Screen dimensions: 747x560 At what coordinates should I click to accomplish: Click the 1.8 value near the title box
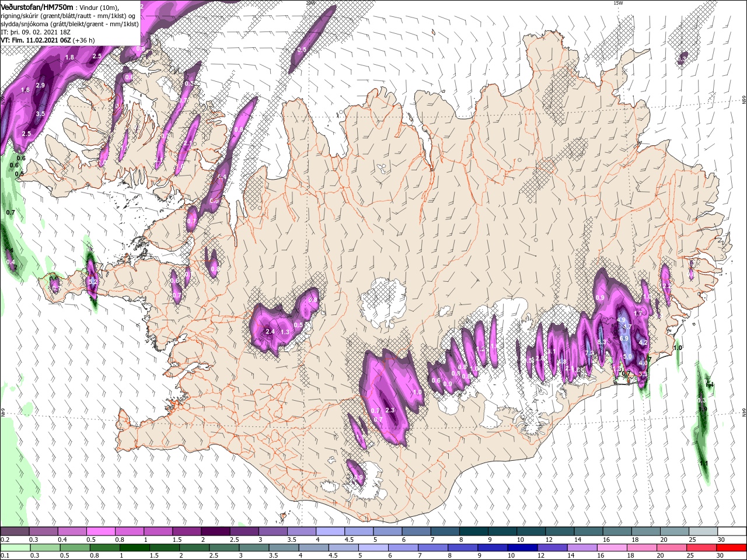click(x=70, y=57)
